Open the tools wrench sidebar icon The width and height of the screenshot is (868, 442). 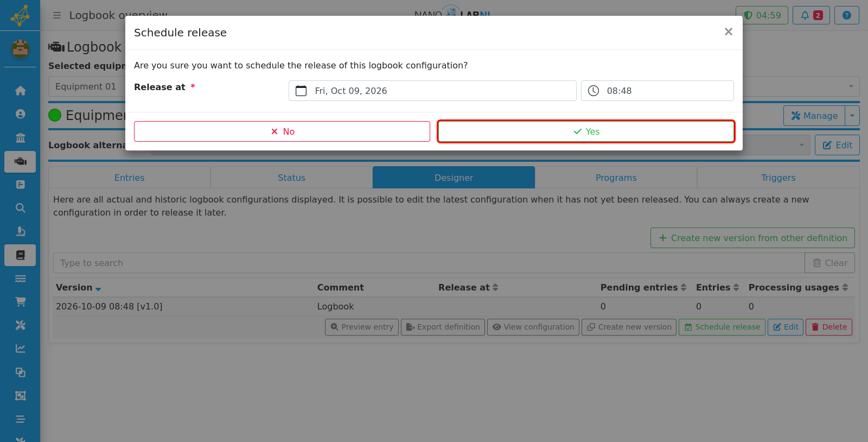(x=20, y=325)
